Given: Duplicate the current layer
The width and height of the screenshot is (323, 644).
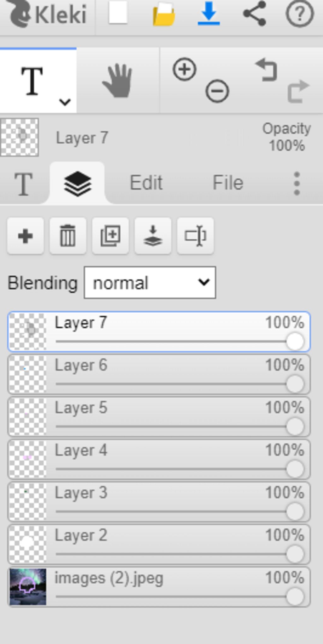Looking at the screenshot, I should point(110,236).
